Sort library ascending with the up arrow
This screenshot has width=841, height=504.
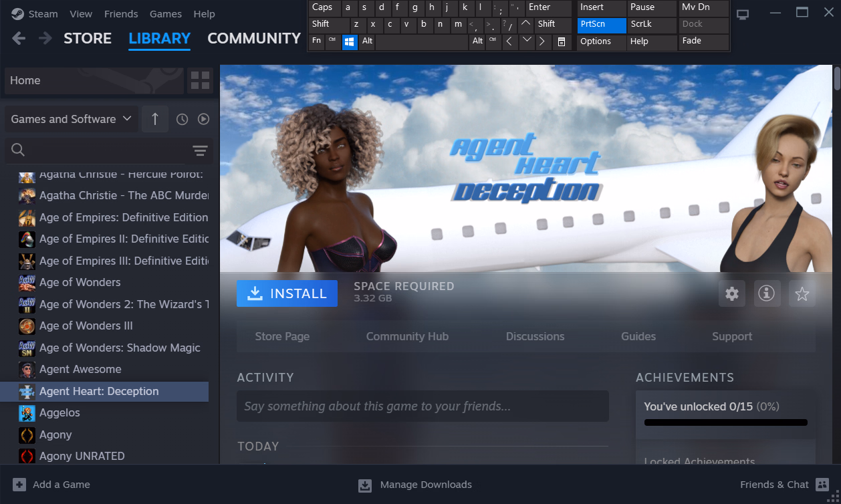point(155,119)
